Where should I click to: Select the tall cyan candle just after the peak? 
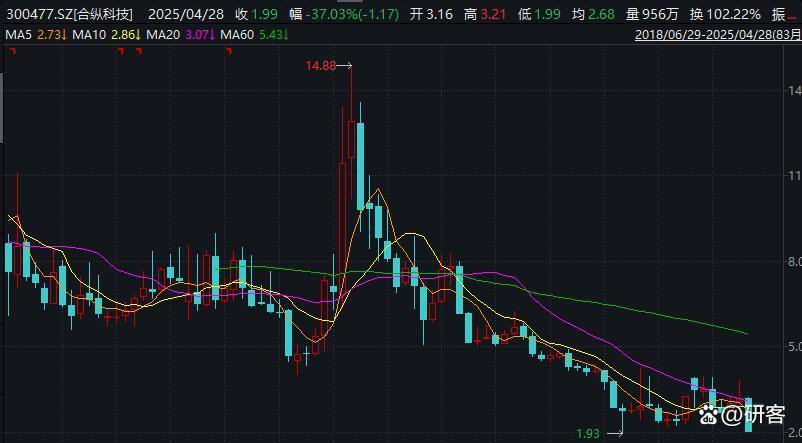pos(361,166)
